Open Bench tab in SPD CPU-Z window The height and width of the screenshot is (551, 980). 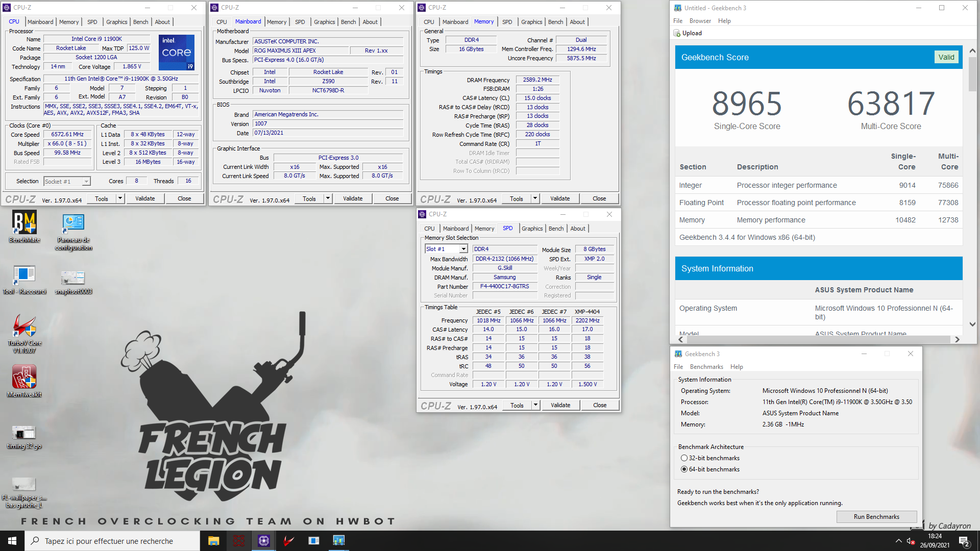click(x=556, y=229)
